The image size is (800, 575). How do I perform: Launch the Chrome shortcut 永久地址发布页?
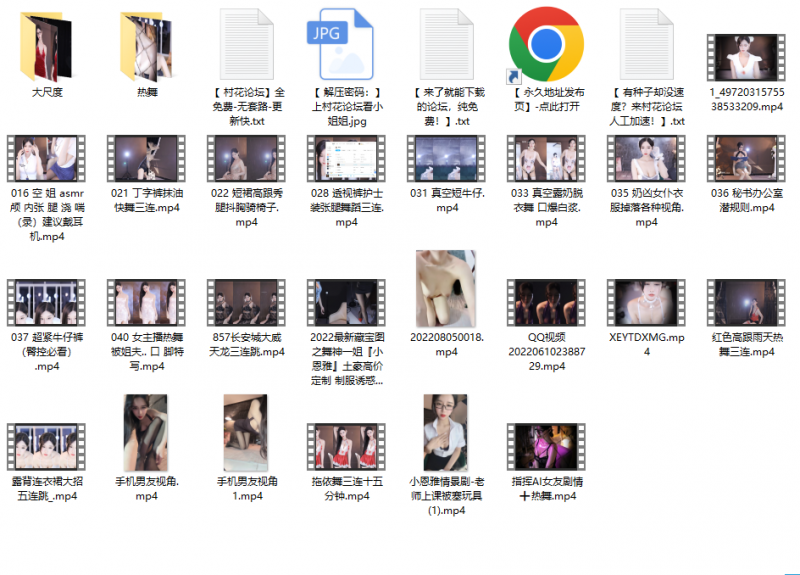point(546,47)
